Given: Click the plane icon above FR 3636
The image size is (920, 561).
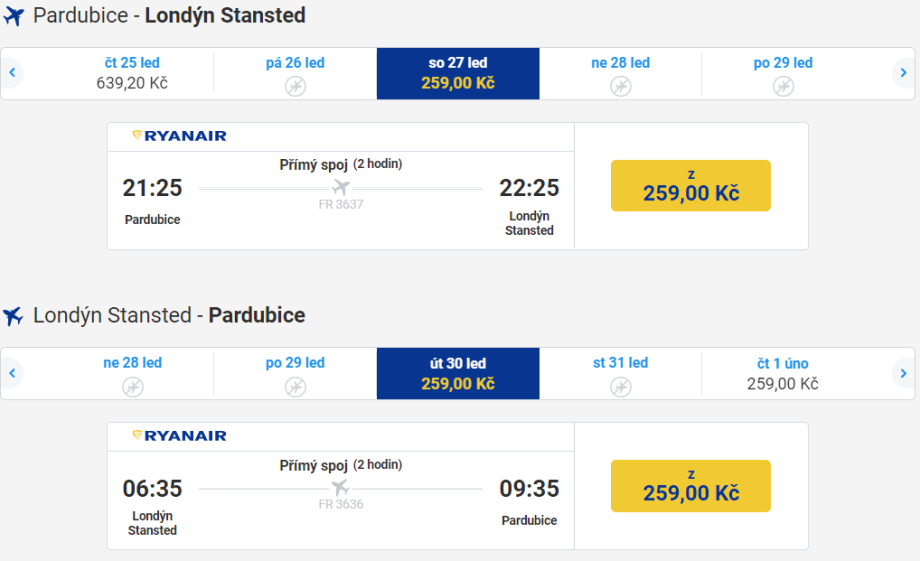Looking at the screenshot, I should coord(341,487).
